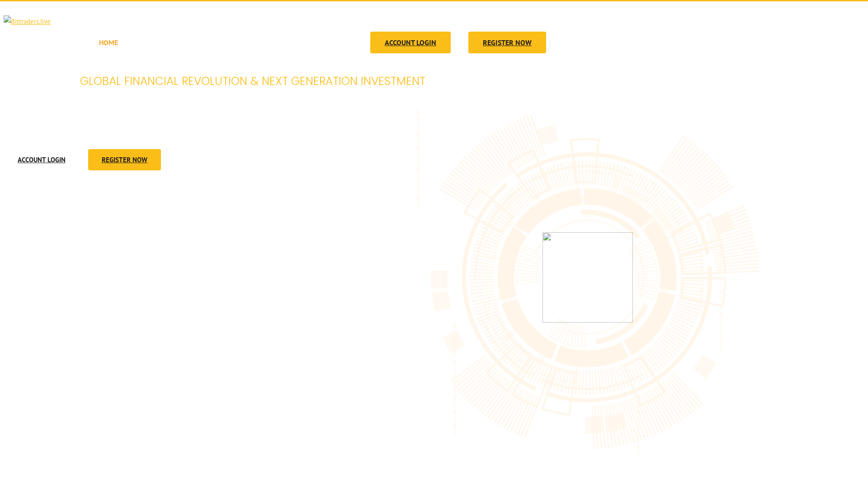Viewport: 868px width, 488px height.
Task: Open ACCOUNT LOGIN link below the headline
Action: point(42,160)
